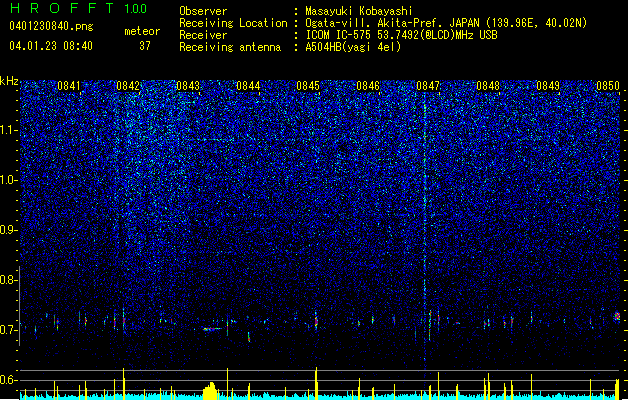Click the 1.1 kHz axis label
The height and width of the screenshot is (400, 629).
[x=8, y=130]
